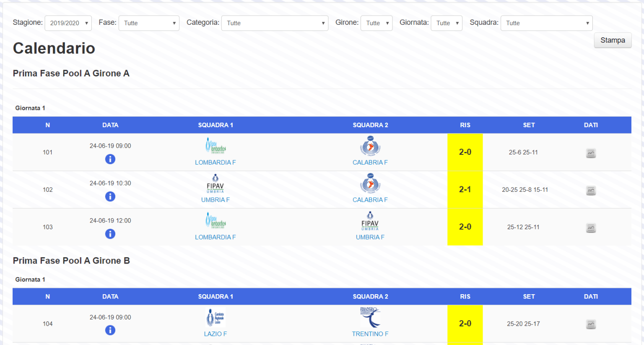Open LOMBARDIA F link in match 103
This screenshot has height=345, width=644.
coord(216,237)
